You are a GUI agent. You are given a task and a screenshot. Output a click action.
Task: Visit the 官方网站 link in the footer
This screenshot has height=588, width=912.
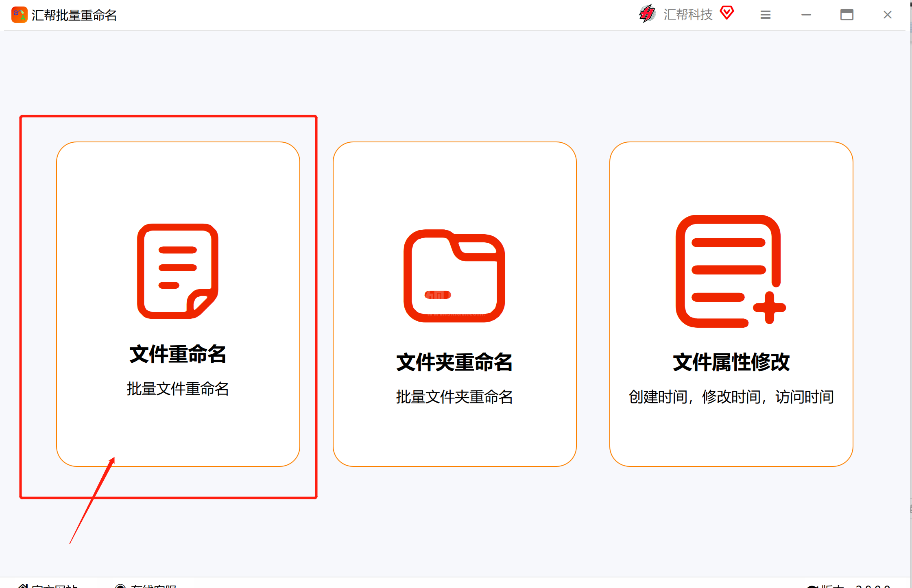point(48,586)
